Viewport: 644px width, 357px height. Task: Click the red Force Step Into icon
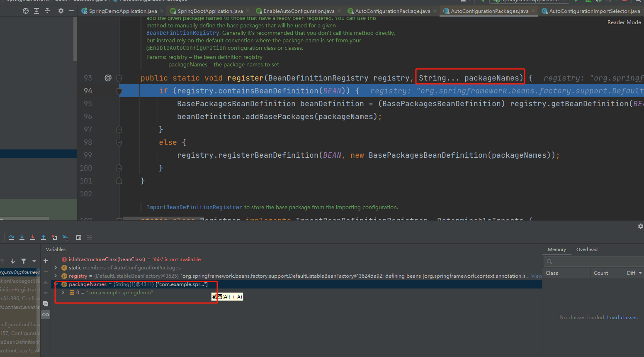pyautogui.click(x=33, y=237)
